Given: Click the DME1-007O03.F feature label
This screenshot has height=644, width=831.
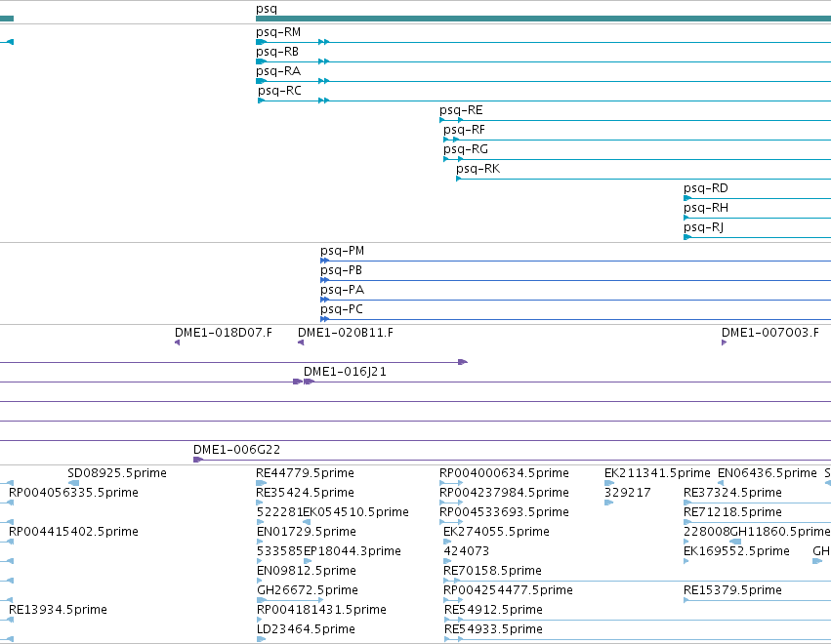Looking at the screenshot, I should coord(770,333).
